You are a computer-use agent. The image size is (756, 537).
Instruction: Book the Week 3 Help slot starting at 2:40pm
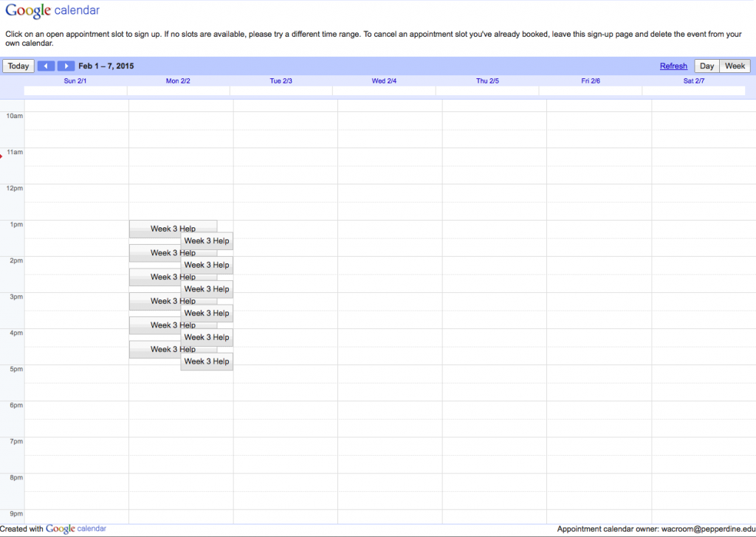coord(207,289)
